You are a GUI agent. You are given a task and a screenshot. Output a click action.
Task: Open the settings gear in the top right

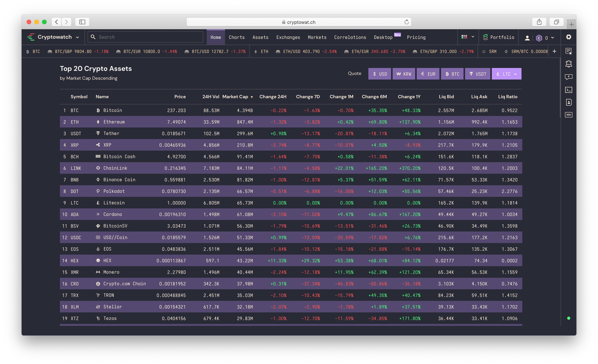568,37
